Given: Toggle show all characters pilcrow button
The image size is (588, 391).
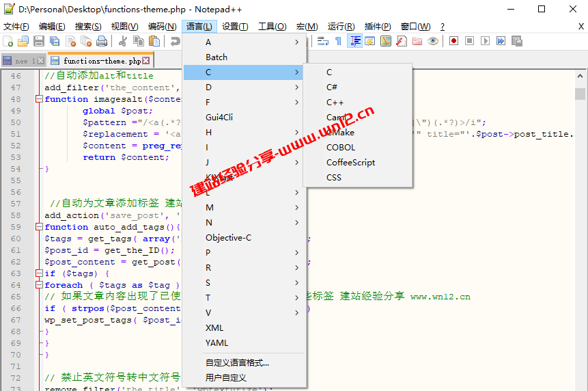Looking at the screenshot, I should pos(338,41).
